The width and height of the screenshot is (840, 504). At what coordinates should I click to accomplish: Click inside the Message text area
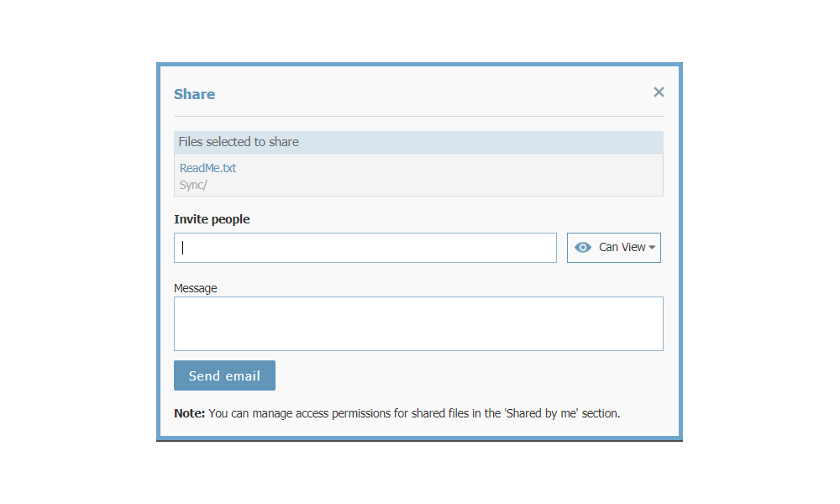pos(418,324)
